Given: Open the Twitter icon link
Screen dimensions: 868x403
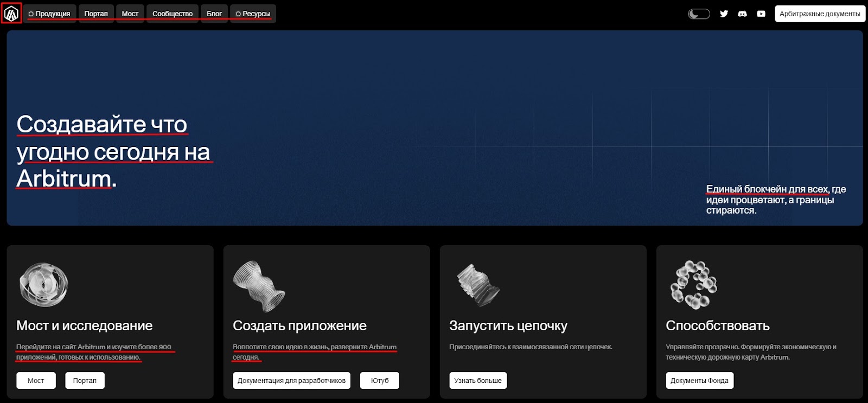Looking at the screenshot, I should coord(724,14).
